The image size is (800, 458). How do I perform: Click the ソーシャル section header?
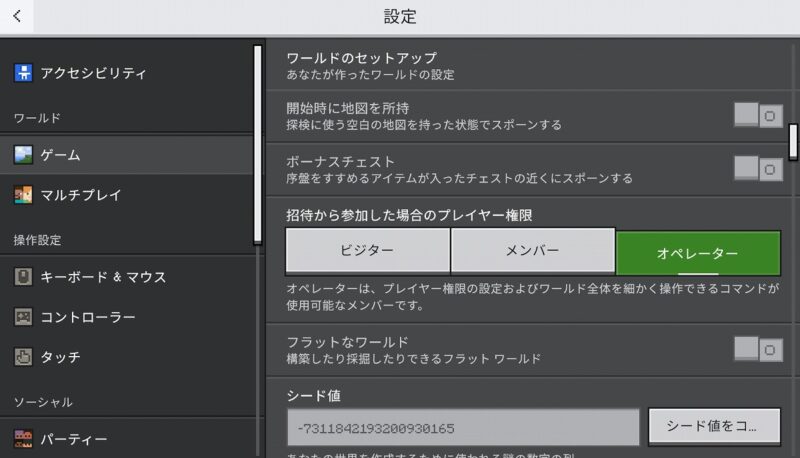(x=43, y=402)
